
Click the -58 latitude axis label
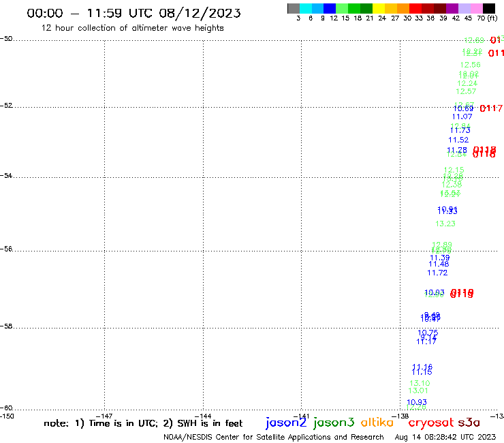pos(6,326)
